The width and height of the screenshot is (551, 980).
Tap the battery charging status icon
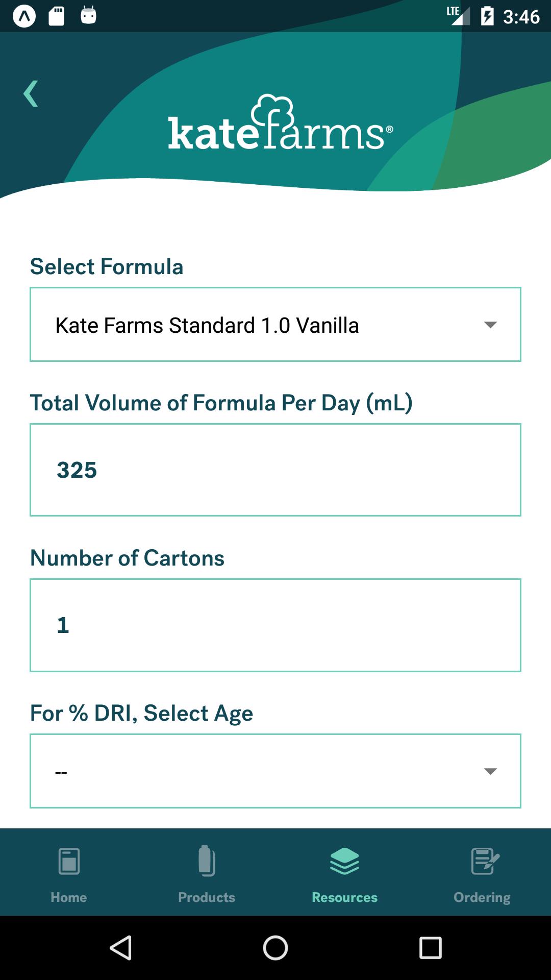[487, 16]
